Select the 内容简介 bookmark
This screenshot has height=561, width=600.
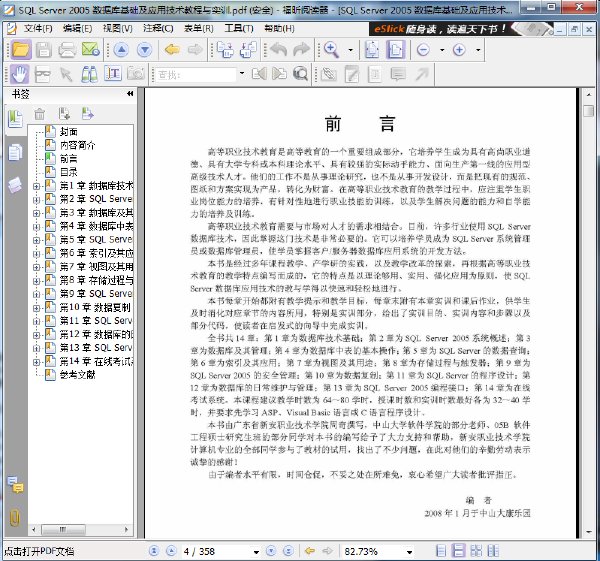click(78, 145)
